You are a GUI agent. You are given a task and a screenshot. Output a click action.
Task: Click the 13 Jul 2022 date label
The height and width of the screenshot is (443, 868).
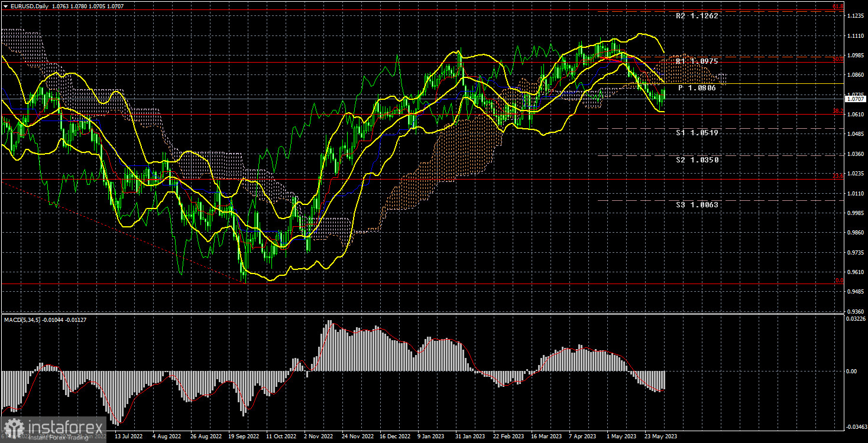click(129, 437)
